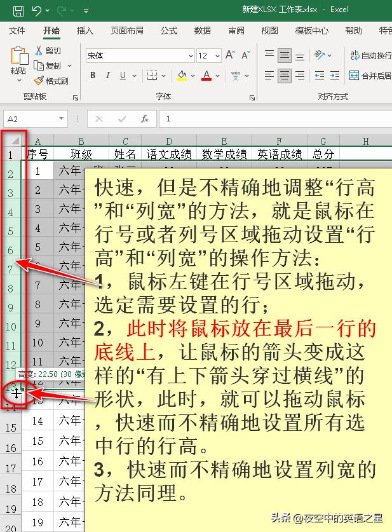Select bottom vertical alignment
The height and width of the screenshot is (532, 392).
[x=300, y=57]
